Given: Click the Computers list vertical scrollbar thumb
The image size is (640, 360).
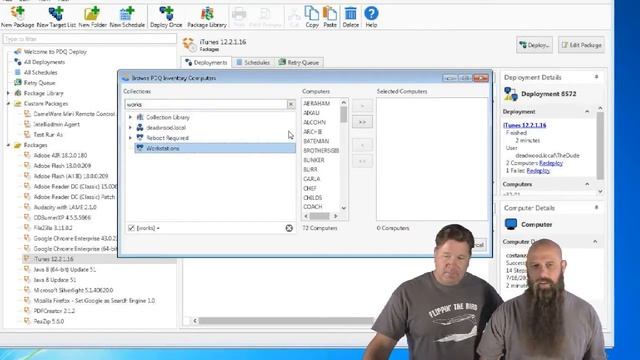Looking at the screenshot, I should 344,115.
